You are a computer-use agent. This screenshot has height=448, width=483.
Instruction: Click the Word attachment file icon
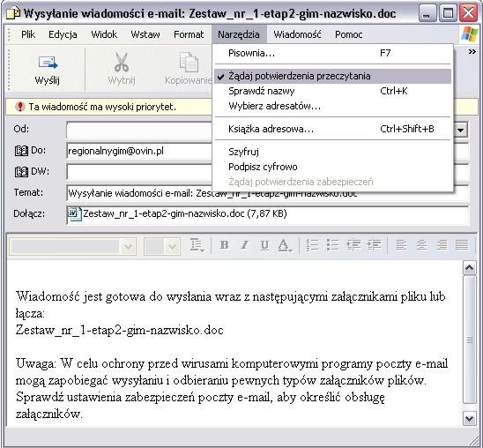coord(74,213)
